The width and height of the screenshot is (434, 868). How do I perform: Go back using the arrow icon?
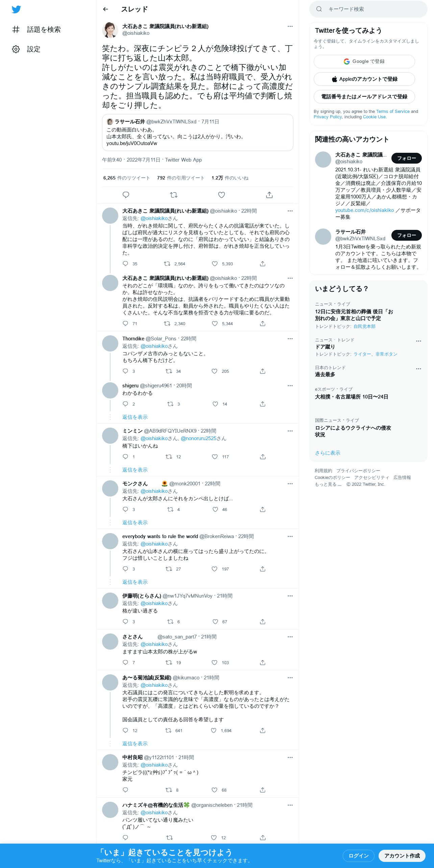[x=105, y=9]
